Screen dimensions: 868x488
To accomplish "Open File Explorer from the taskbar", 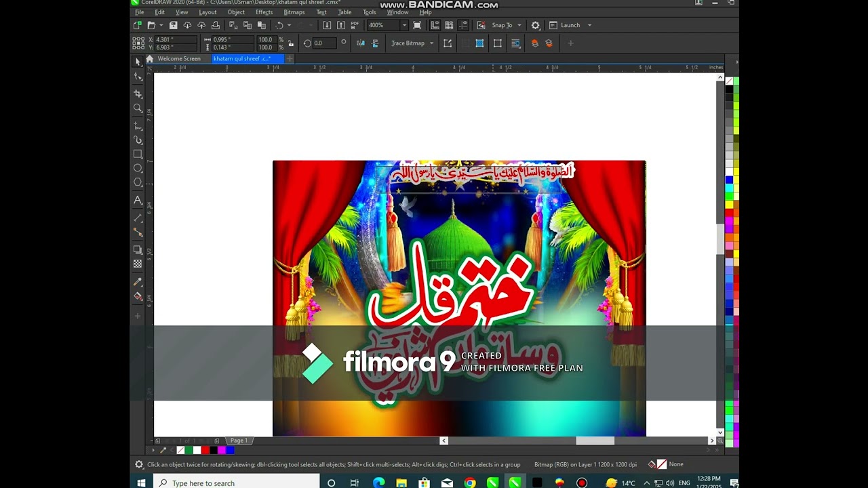I will 401,483.
